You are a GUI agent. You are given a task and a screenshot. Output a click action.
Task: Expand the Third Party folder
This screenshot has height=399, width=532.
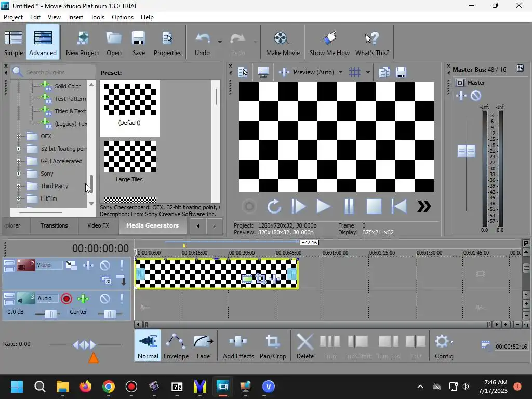click(18, 187)
